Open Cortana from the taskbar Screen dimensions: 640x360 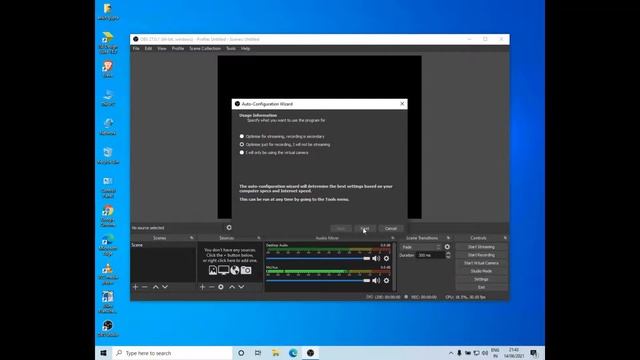pos(241,353)
